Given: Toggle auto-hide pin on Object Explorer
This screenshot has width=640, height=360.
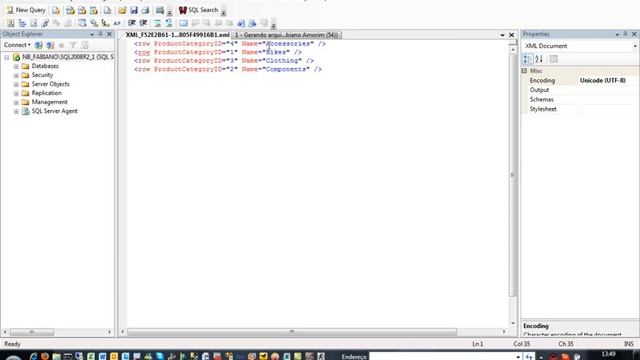Looking at the screenshot, I should point(100,34).
